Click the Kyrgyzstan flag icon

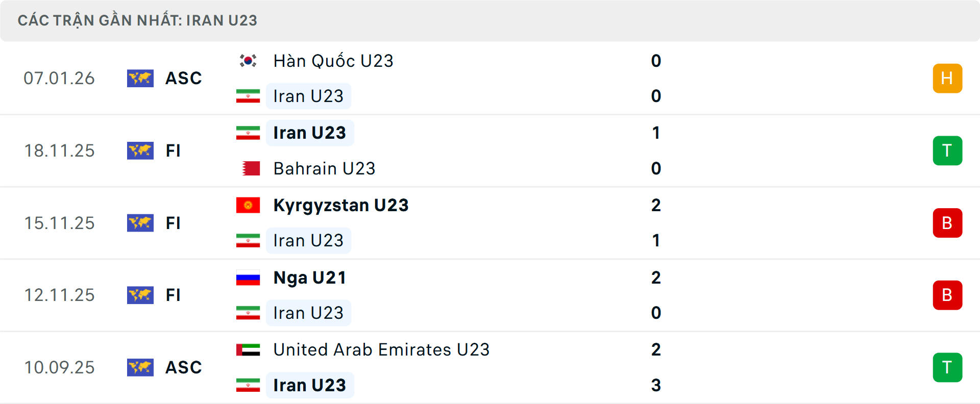coord(249,205)
